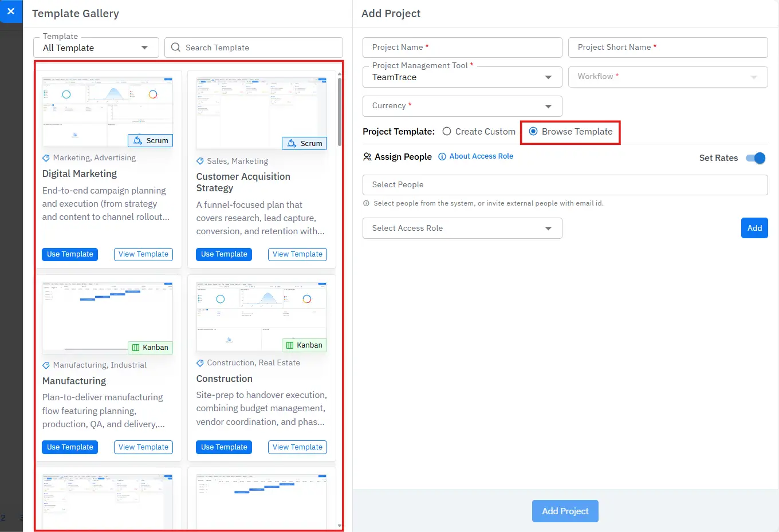The image size is (779, 532).
Task: Expand the Select Access Role dropdown
Action: click(462, 228)
